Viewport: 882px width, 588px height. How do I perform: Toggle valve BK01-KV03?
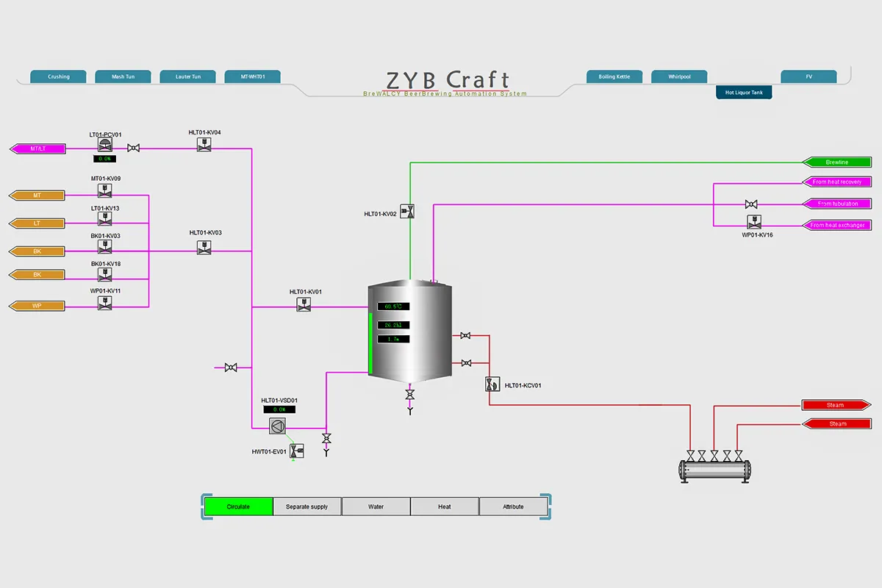click(x=105, y=246)
